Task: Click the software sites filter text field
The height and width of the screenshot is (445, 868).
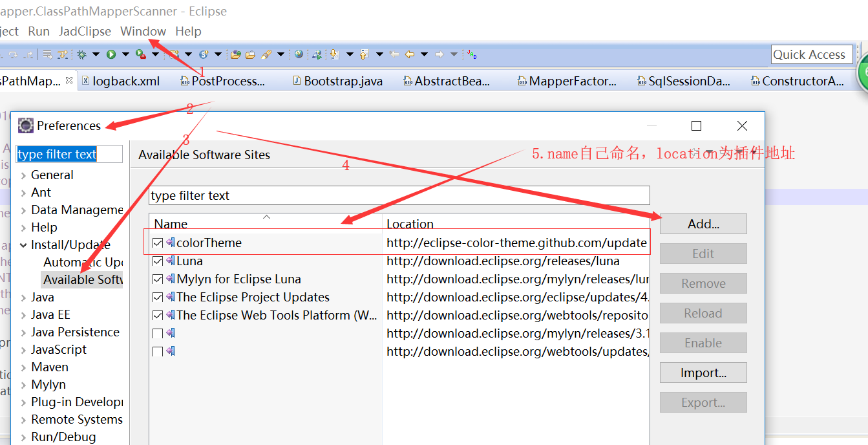Action: (399, 195)
